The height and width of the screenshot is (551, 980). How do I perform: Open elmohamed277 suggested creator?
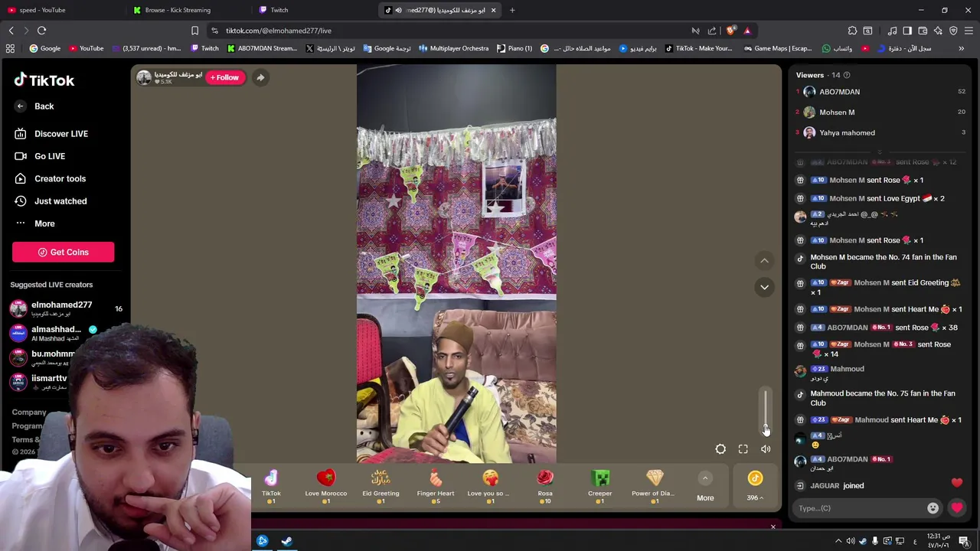pos(65,308)
